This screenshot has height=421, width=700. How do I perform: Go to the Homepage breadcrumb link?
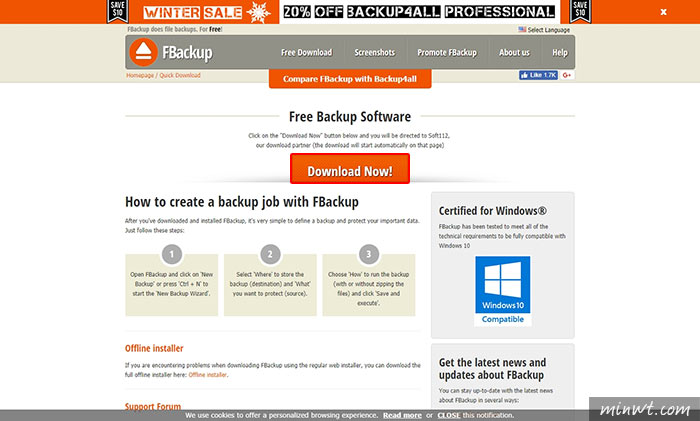pos(140,75)
